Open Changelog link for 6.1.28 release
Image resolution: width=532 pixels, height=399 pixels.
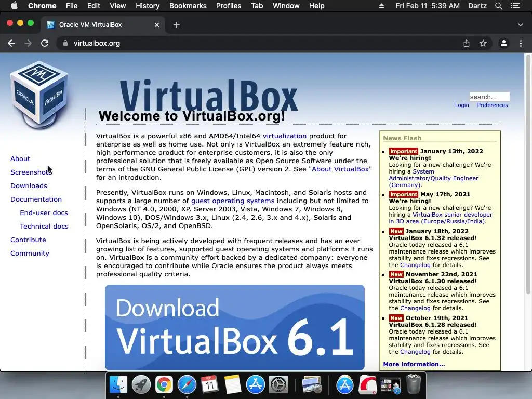pyautogui.click(x=415, y=352)
